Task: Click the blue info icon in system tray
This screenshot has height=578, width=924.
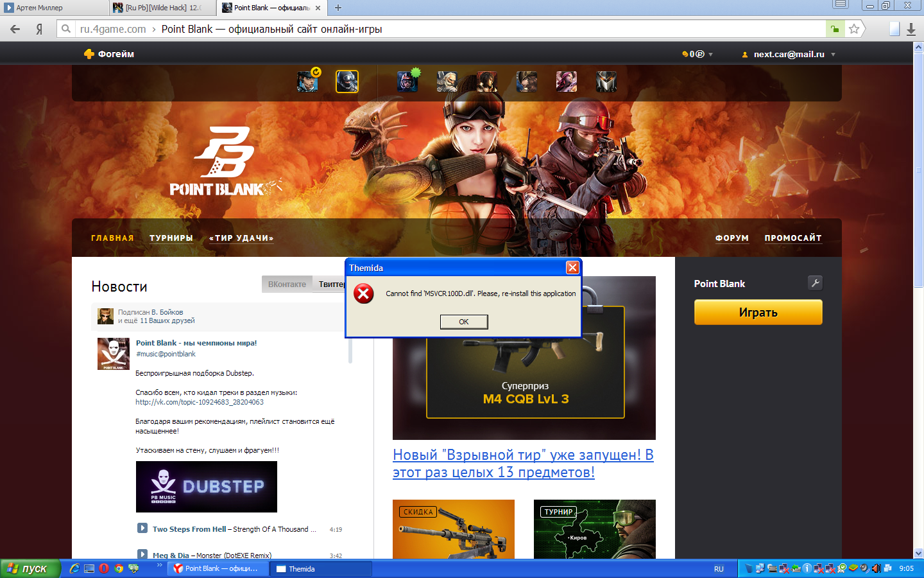Action: tap(808, 568)
